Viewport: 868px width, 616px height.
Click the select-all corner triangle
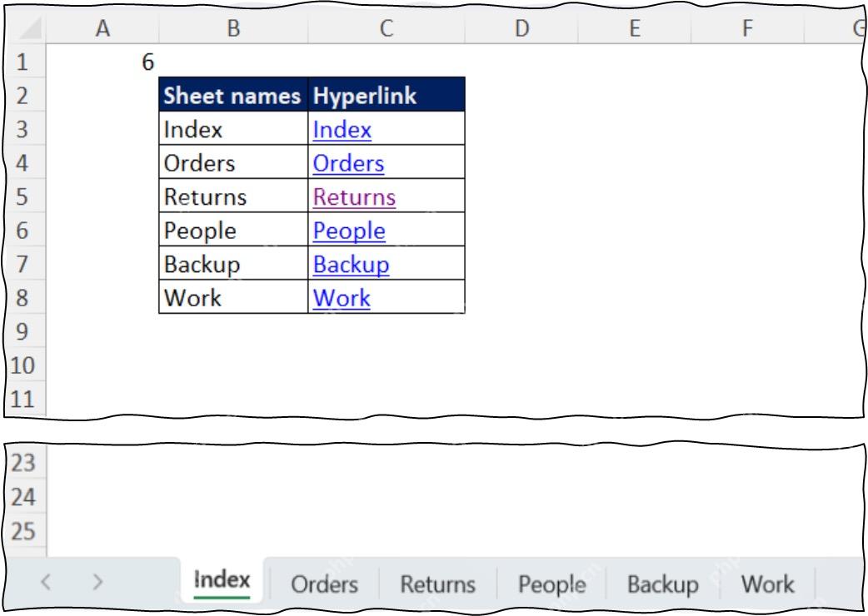(x=30, y=29)
